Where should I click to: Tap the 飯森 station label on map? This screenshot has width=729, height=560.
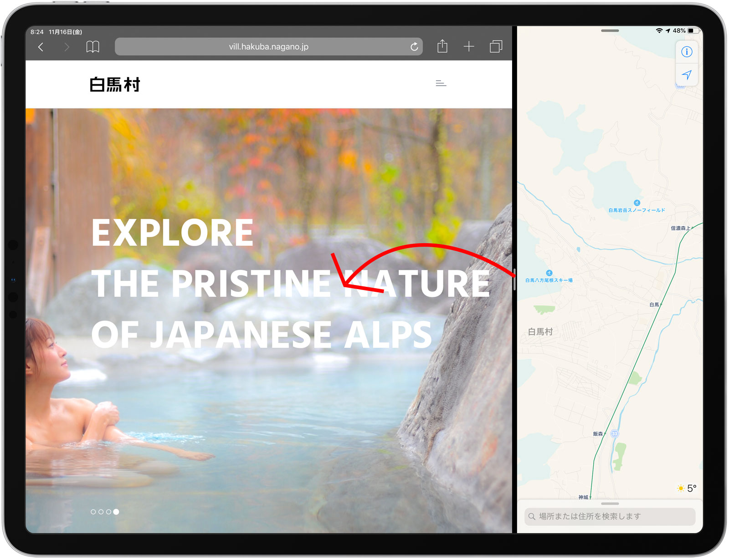[x=598, y=434]
